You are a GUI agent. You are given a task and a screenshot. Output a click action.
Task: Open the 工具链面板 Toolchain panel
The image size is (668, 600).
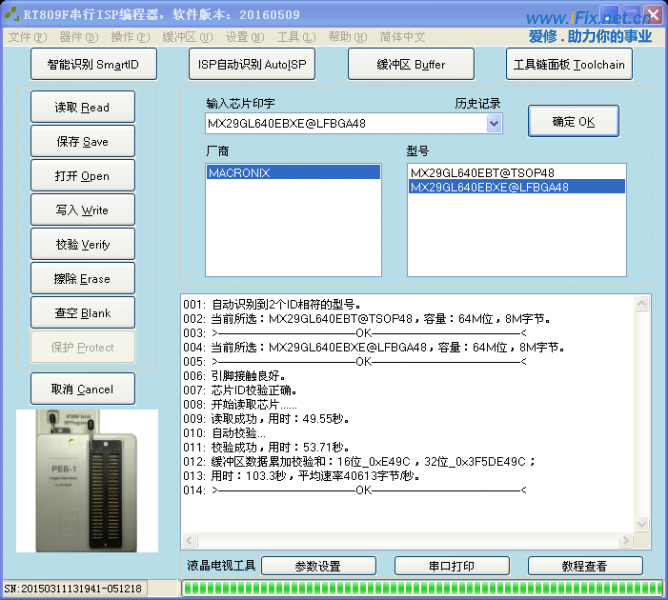(x=568, y=65)
